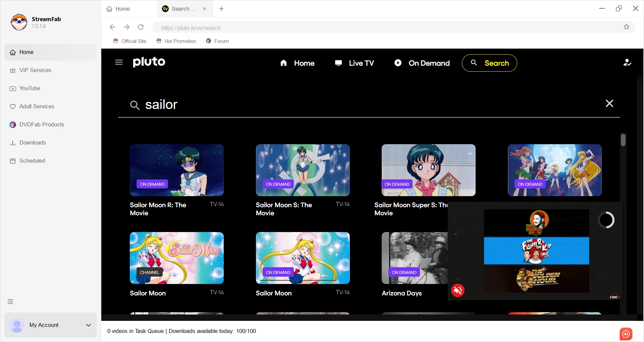Open the Hot Promotion link
Screen dimensions: 644x342
(176, 41)
